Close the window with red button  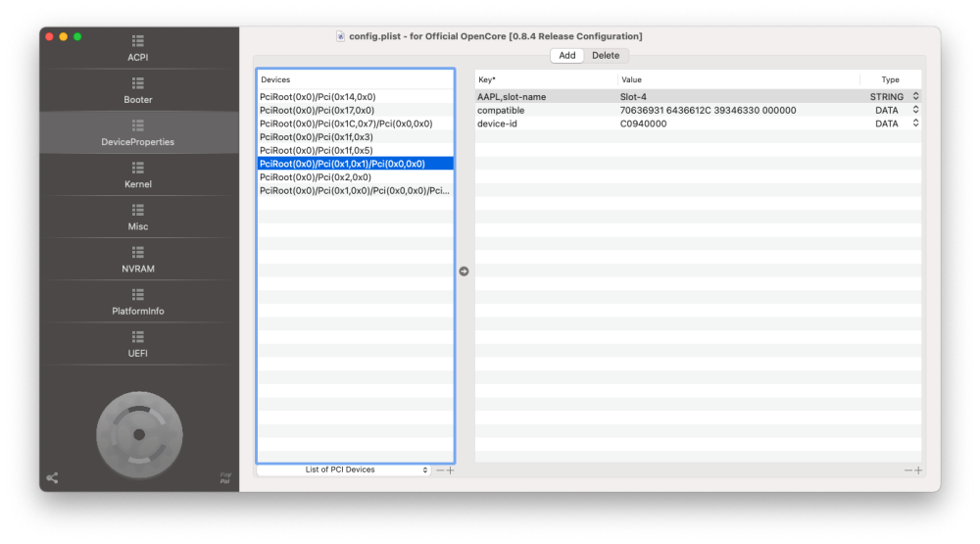[49, 37]
